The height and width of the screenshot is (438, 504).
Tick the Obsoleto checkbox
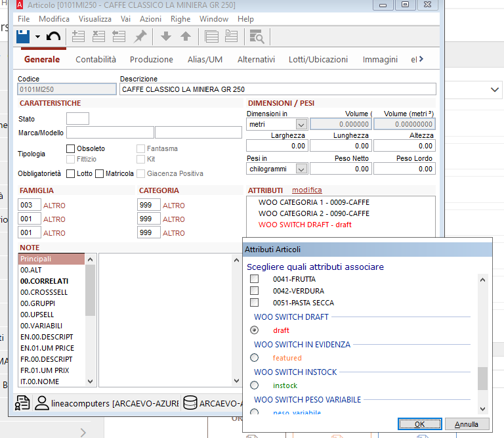pyautogui.click(x=70, y=149)
